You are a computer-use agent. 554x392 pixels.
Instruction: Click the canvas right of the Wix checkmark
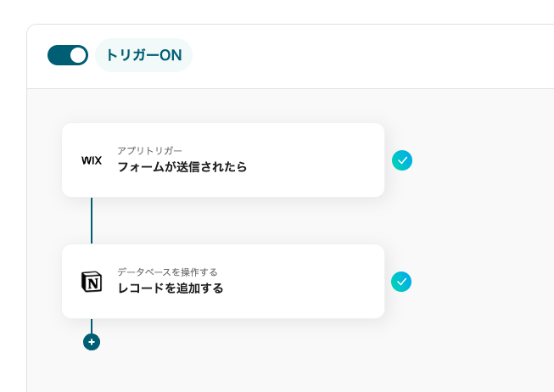(x=484, y=160)
